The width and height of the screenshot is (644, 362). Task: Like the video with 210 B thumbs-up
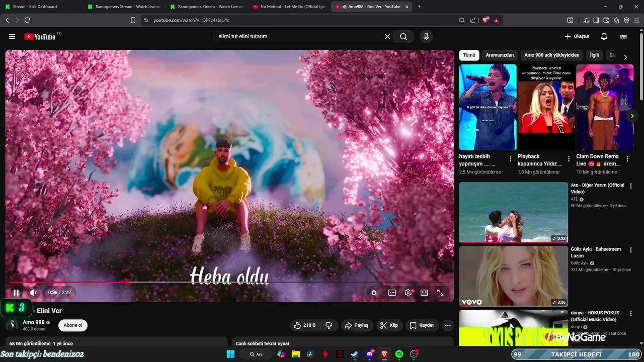305,325
